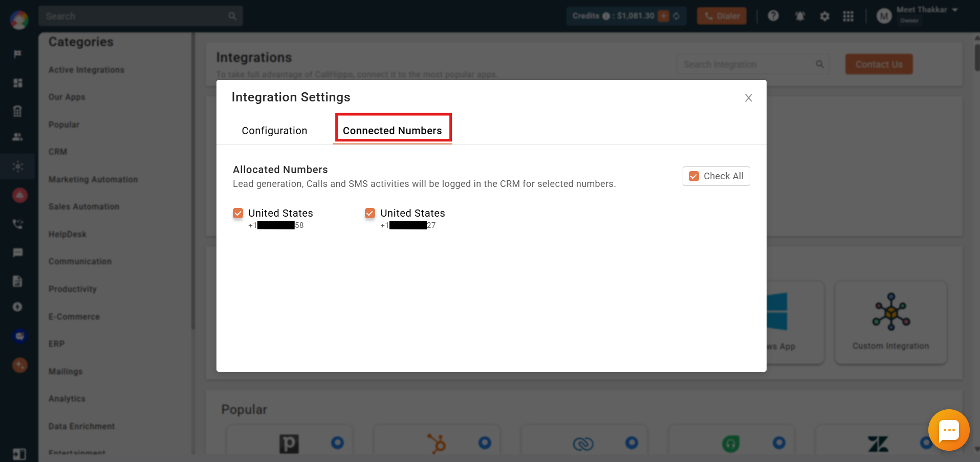Viewport: 980px width, 462px height.
Task: Open the dial pad numbers icon in the sidebar
Action: click(18, 111)
